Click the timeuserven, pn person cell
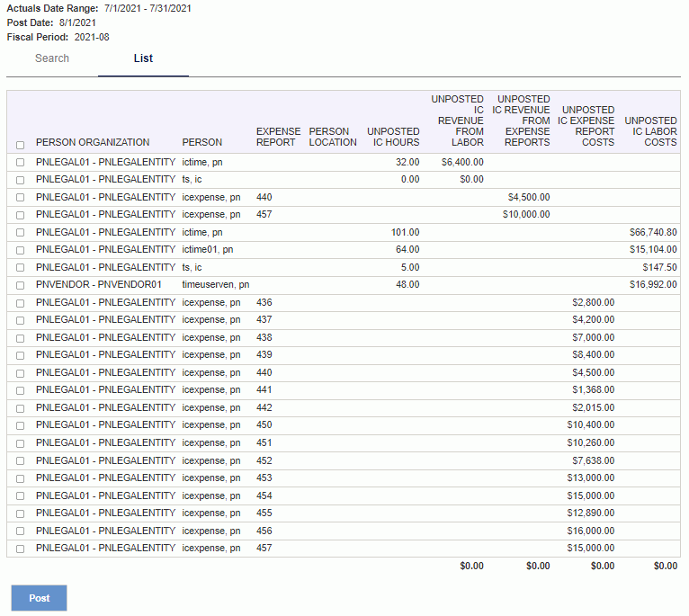 pyautogui.click(x=216, y=285)
